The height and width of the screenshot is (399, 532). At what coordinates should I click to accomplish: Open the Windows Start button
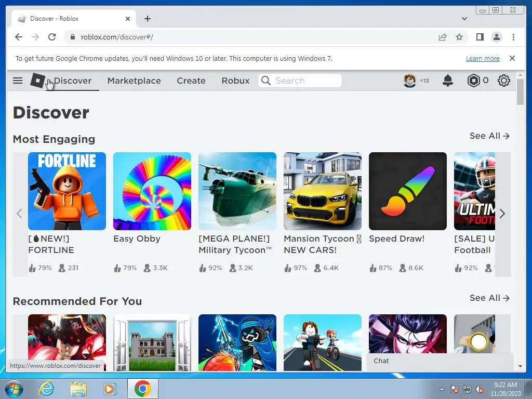14,389
